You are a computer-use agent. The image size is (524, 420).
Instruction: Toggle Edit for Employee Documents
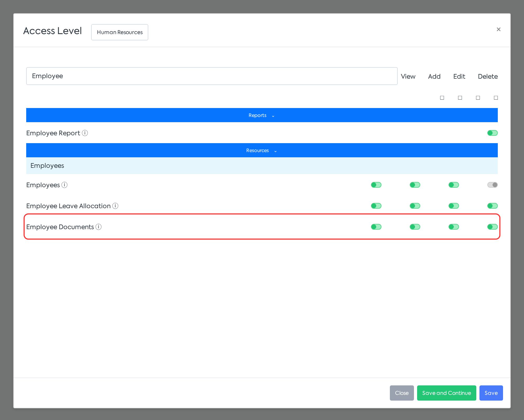(x=454, y=227)
